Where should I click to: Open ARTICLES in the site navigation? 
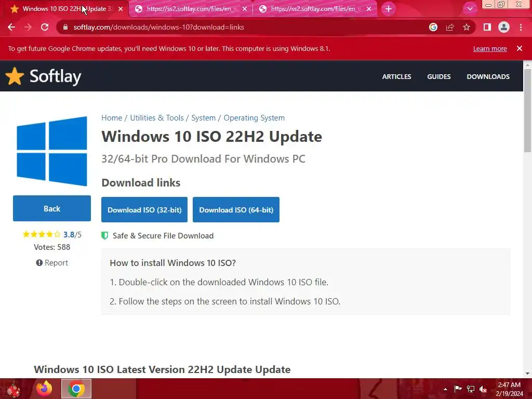(396, 77)
